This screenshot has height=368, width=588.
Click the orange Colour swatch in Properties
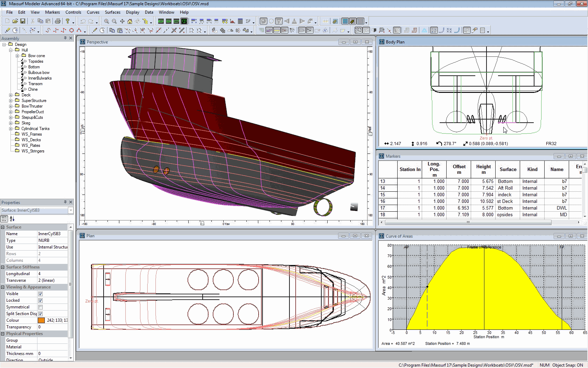tap(41, 320)
